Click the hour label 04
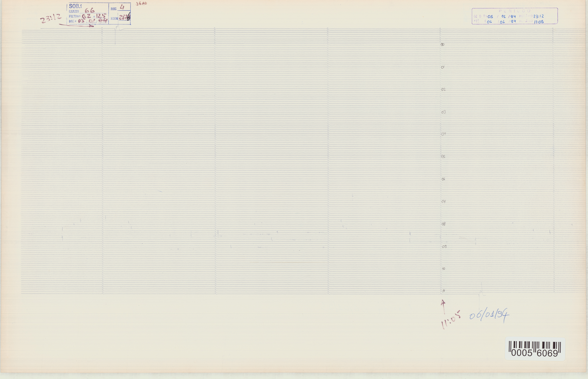Image resolution: width=588 pixels, height=379 pixels. point(444,134)
